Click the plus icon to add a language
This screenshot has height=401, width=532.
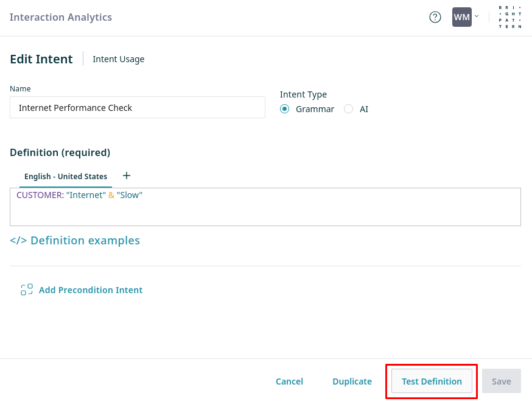point(127,176)
